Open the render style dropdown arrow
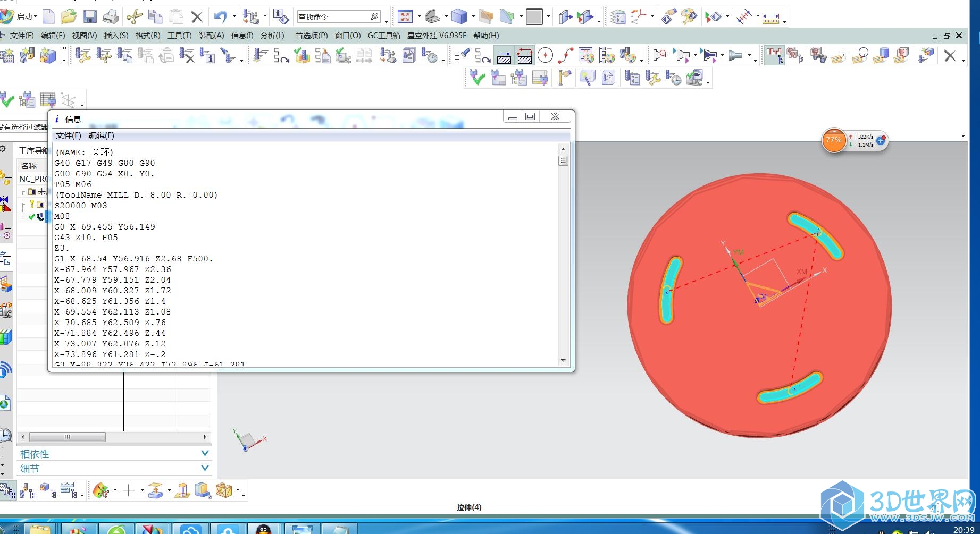The image size is (980, 534). tap(473, 17)
